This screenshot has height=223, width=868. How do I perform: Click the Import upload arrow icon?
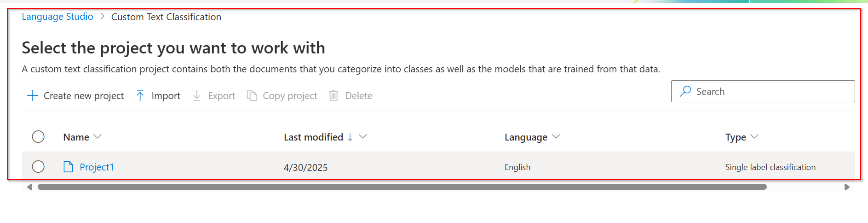coord(140,96)
